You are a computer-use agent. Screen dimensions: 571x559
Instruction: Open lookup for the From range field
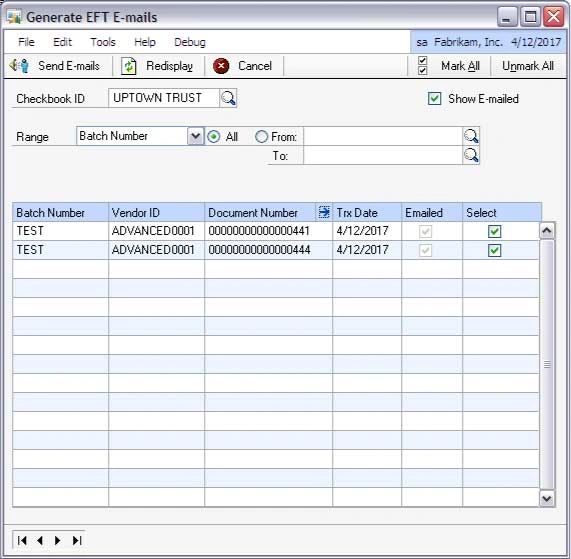tap(471, 136)
